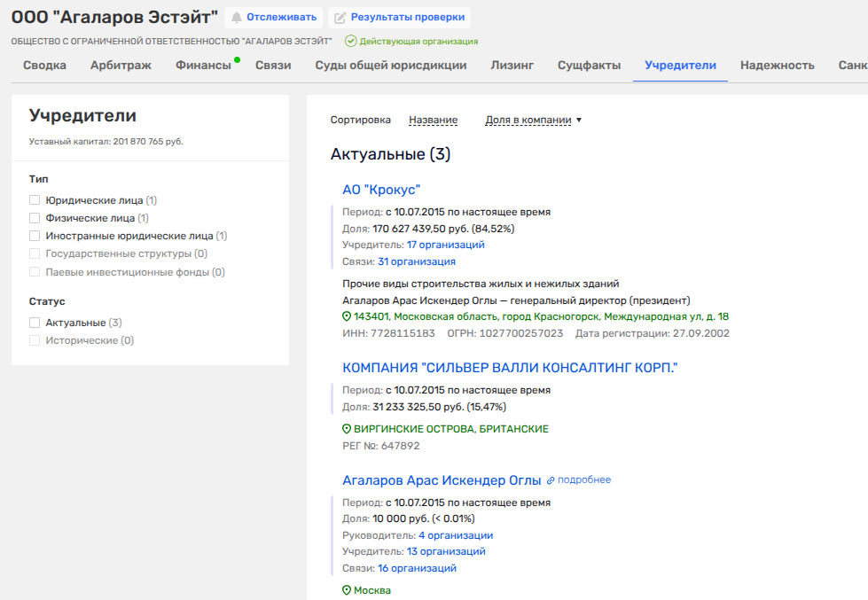Click the location pin beside Москва
The width and height of the screenshot is (868, 600).
(x=347, y=590)
